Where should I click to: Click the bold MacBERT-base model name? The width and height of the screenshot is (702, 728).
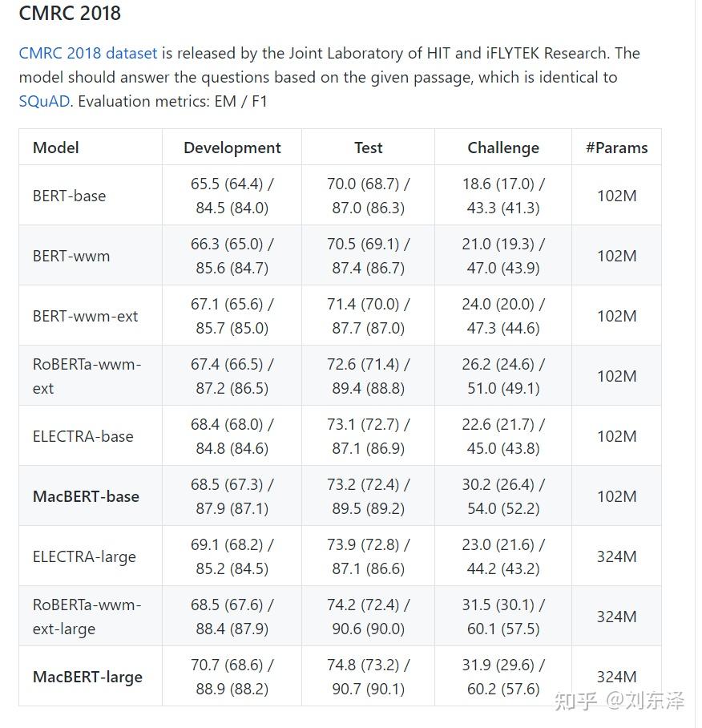click(x=86, y=496)
